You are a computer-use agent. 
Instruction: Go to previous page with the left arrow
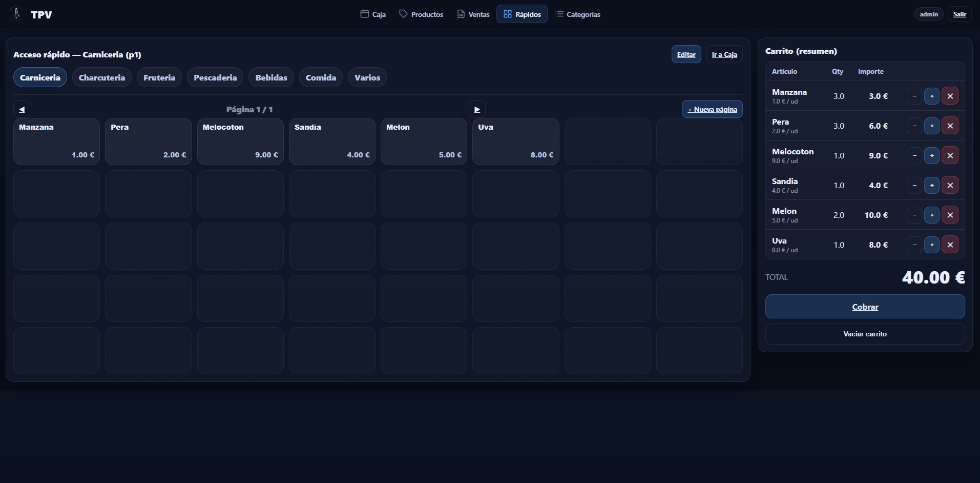tap(22, 109)
